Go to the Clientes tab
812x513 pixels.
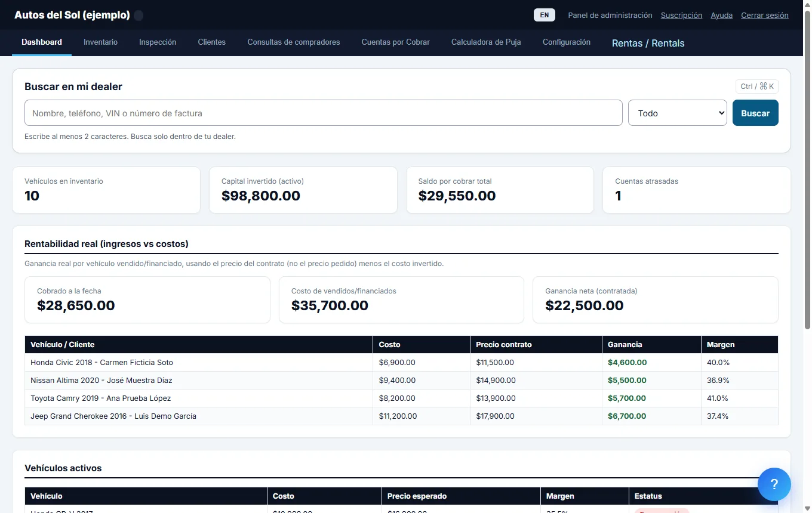pyautogui.click(x=212, y=42)
